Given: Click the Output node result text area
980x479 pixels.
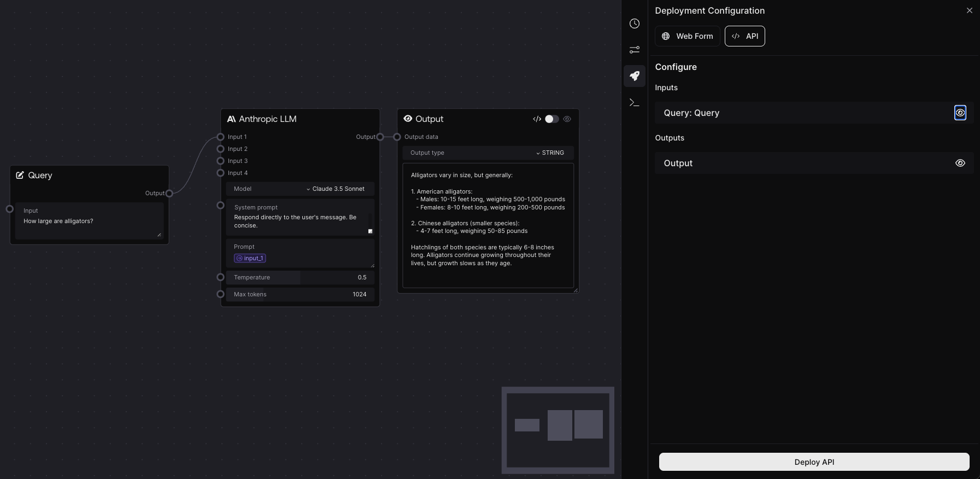Looking at the screenshot, I should [x=488, y=225].
